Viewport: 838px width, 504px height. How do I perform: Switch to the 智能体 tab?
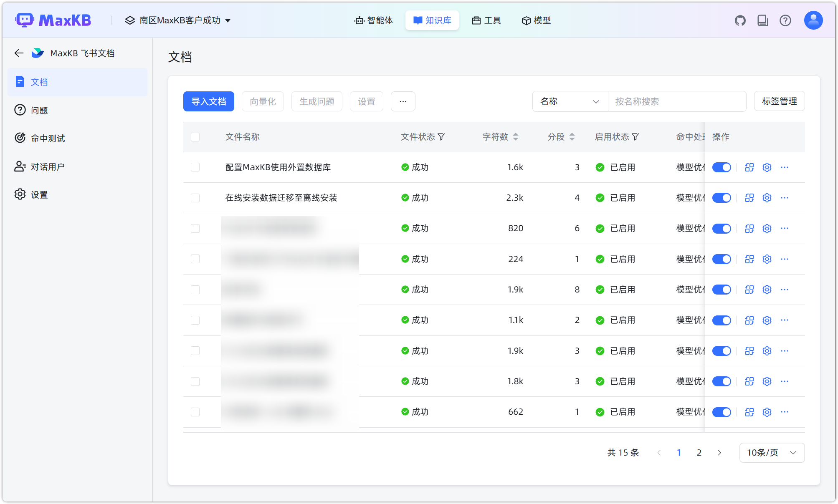[374, 20]
